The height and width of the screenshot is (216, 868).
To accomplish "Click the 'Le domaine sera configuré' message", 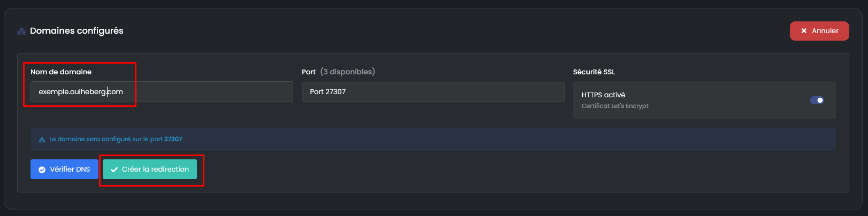I will tap(106, 139).
